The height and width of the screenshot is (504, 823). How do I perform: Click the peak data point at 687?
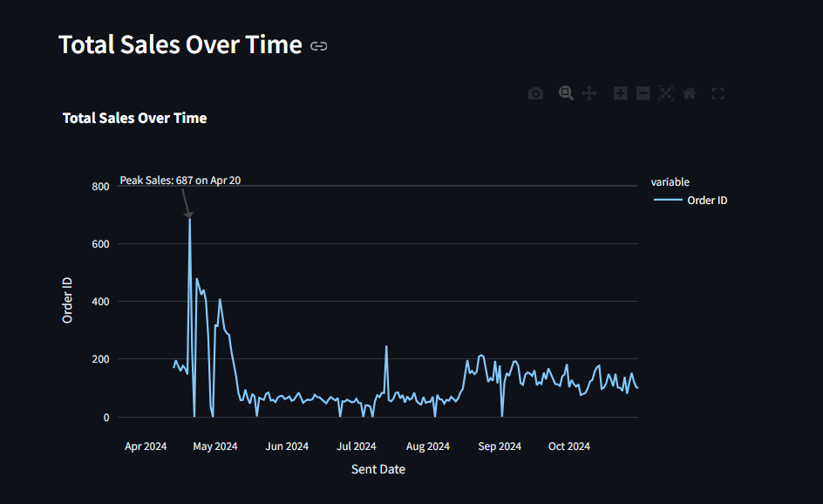pyautogui.click(x=189, y=219)
